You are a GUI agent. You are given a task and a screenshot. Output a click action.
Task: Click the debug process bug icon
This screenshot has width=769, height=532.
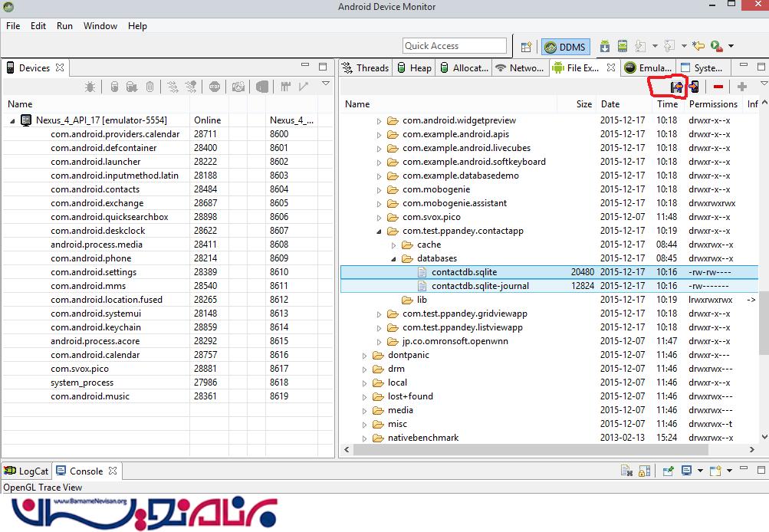tap(90, 87)
